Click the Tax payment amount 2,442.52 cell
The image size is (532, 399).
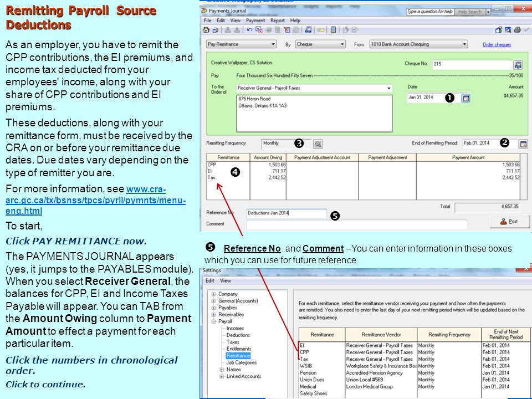pyautogui.click(x=468, y=177)
